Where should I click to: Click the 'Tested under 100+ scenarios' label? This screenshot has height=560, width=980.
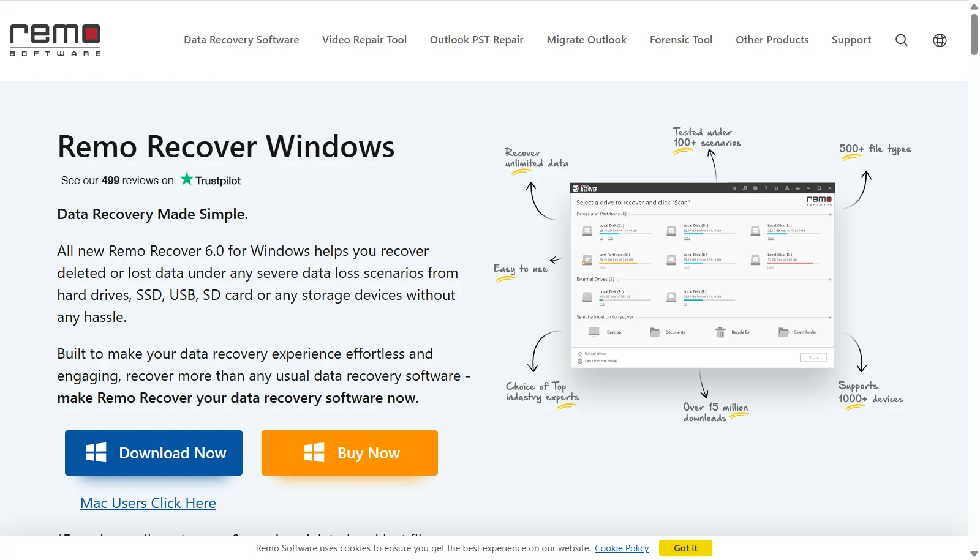pyautogui.click(x=707, y=138)
